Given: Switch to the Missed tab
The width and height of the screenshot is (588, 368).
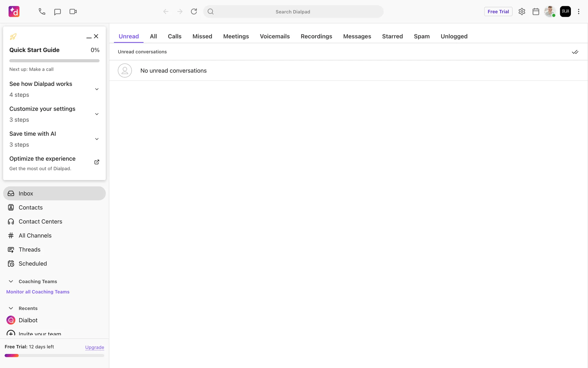Looking at the screenshot, I should 202,36.
